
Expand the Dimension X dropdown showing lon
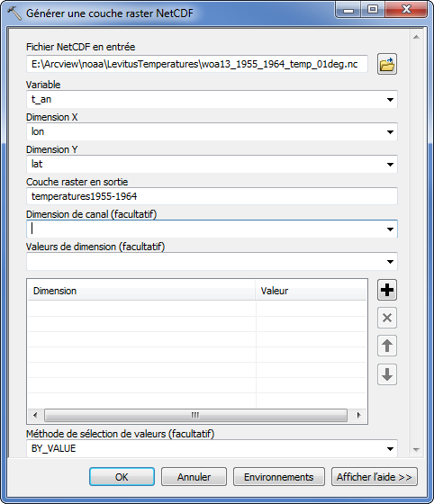point(390,132)
